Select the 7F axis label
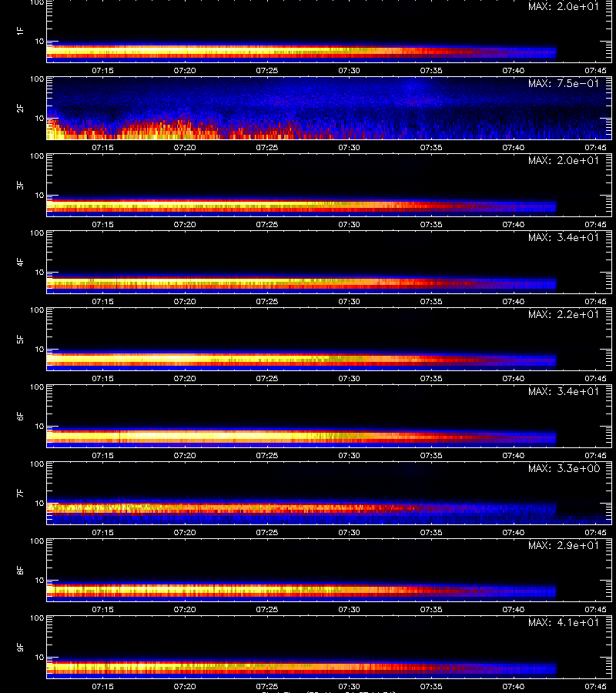 20,494
